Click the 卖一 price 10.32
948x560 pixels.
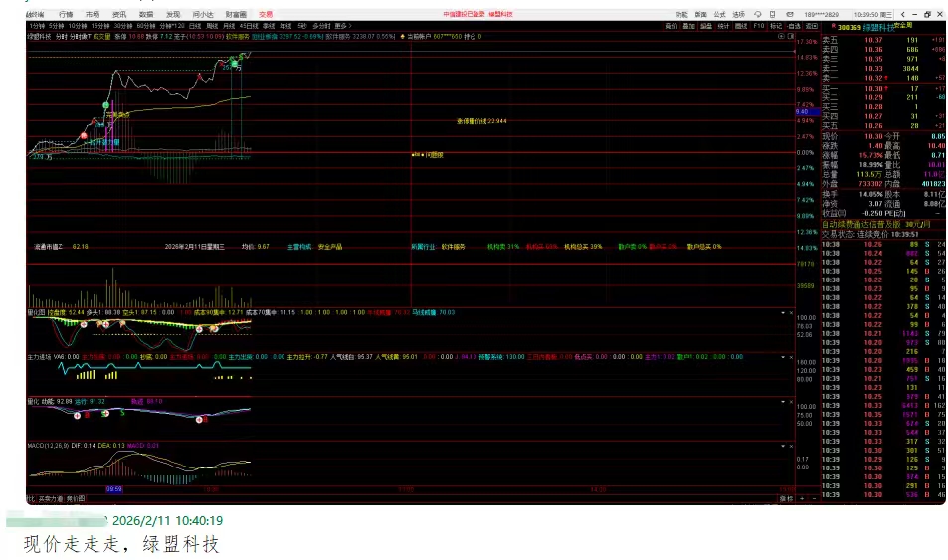(x=873, y=78)
